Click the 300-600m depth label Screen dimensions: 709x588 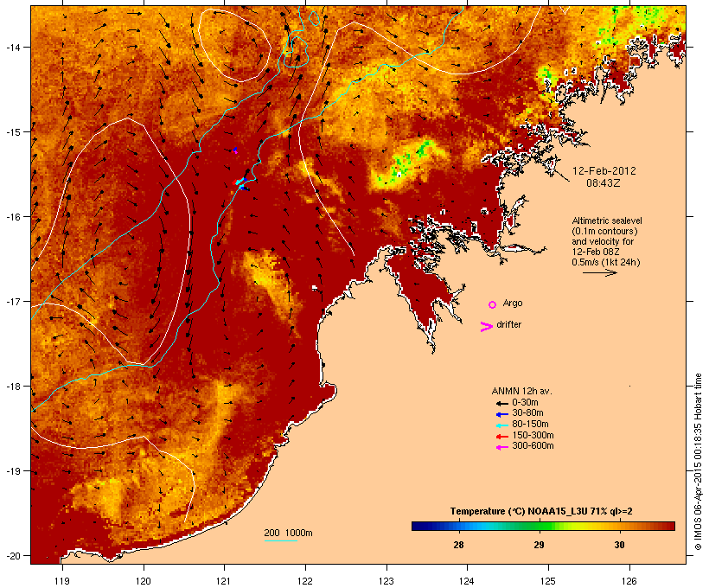(x=533, y=446)
